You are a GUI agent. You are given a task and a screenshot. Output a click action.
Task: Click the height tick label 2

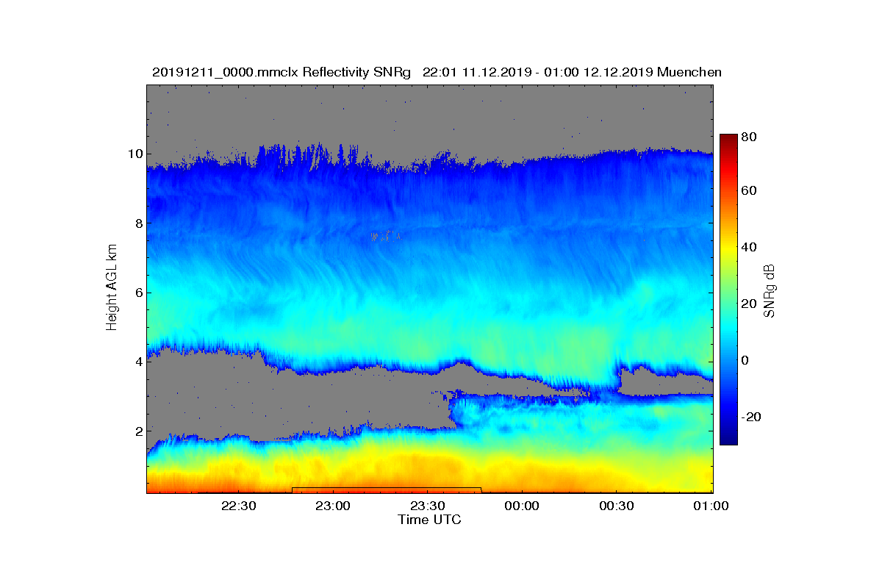click(x=138, y=431)
